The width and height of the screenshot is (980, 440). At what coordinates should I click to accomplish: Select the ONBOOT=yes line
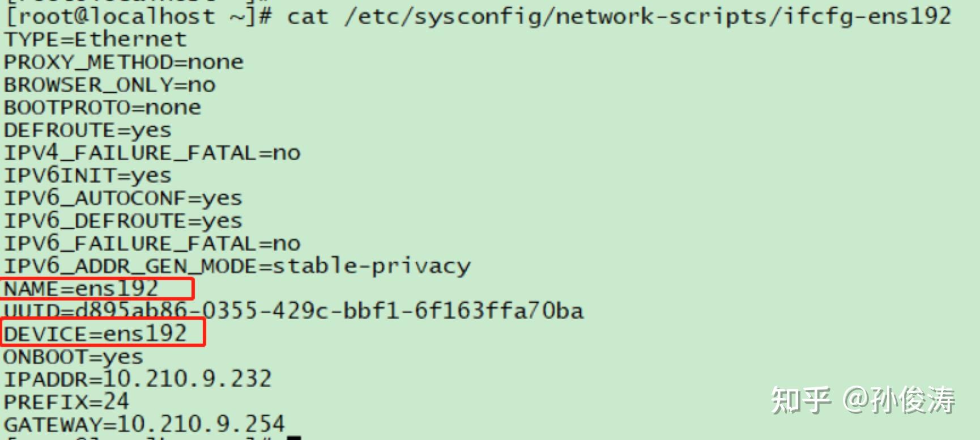coord(74,357)
